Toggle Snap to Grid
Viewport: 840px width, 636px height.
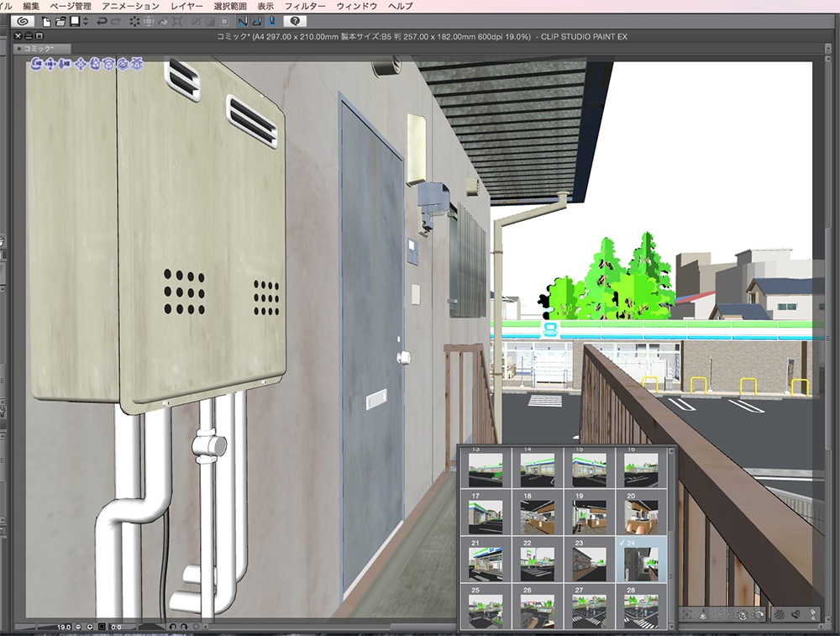tap(271, 22)
